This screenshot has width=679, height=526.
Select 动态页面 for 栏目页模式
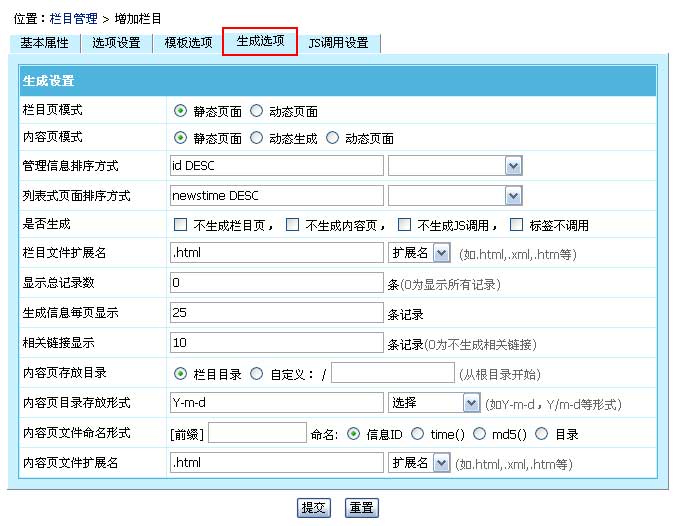(x=256, y=111)
